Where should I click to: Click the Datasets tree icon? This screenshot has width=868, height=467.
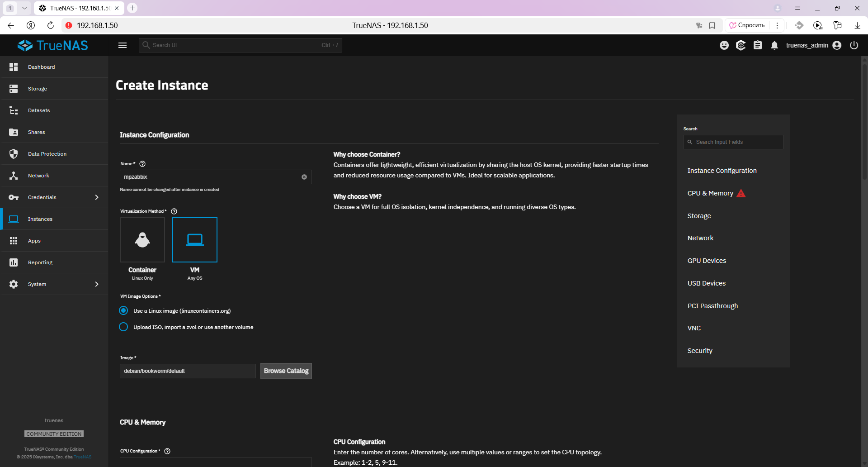[14, 110]
